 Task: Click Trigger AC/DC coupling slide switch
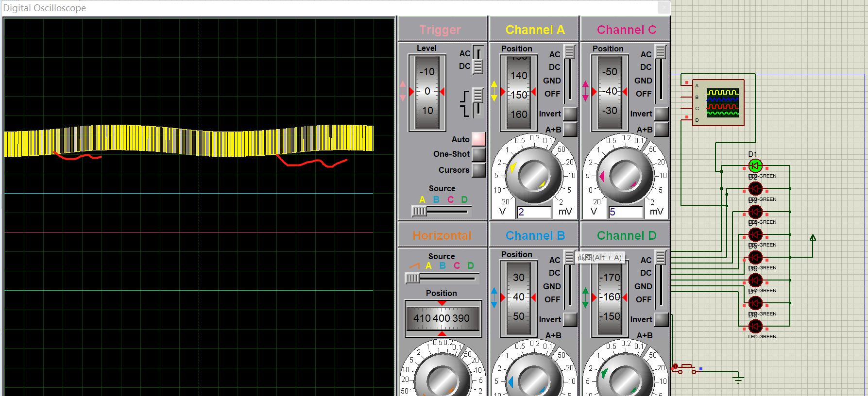[x=478, y=59]
